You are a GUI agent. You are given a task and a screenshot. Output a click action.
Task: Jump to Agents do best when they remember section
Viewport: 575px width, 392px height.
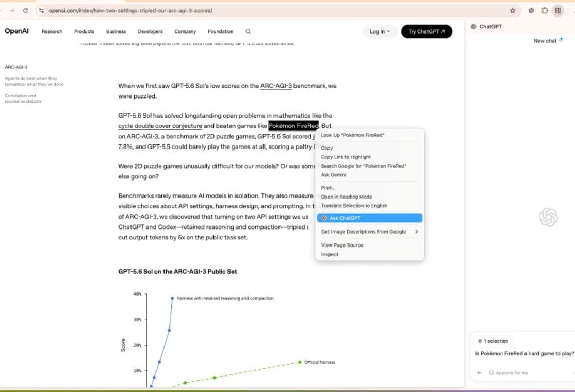pyautogui.click(x=34, y=81)
